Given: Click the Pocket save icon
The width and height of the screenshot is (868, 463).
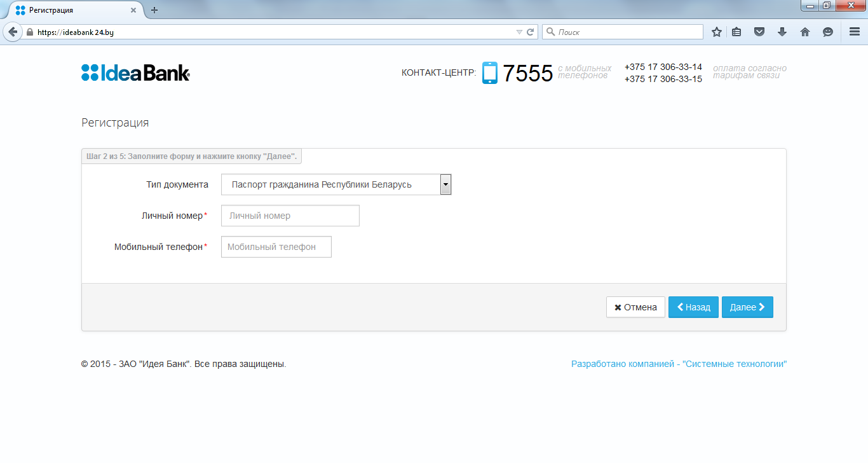Looking at the screenshot, I should [x=759, y=32].
